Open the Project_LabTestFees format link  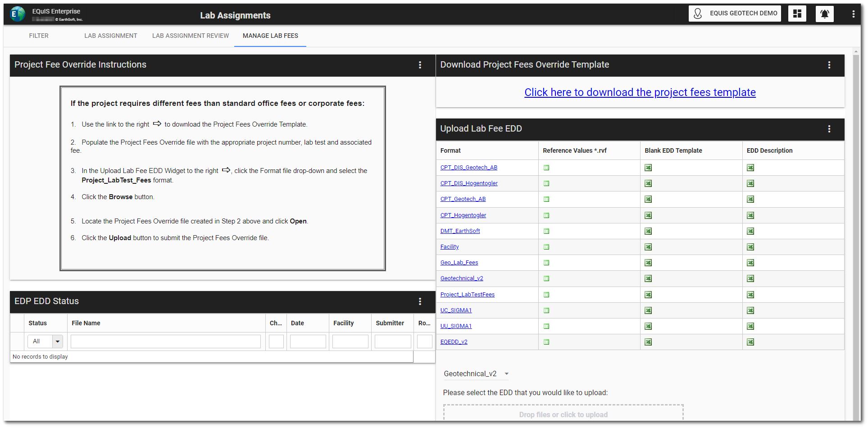(x=467, y=295)
